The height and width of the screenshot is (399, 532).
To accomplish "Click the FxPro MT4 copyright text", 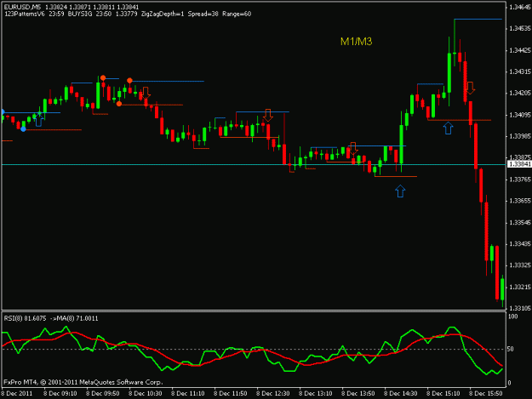I will (x=83, y=382).
